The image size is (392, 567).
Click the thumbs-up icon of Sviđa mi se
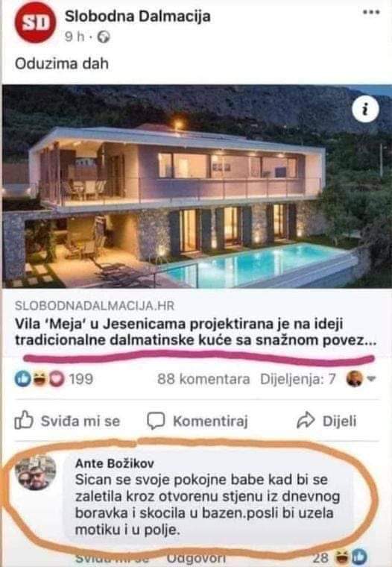coord(24,420)
